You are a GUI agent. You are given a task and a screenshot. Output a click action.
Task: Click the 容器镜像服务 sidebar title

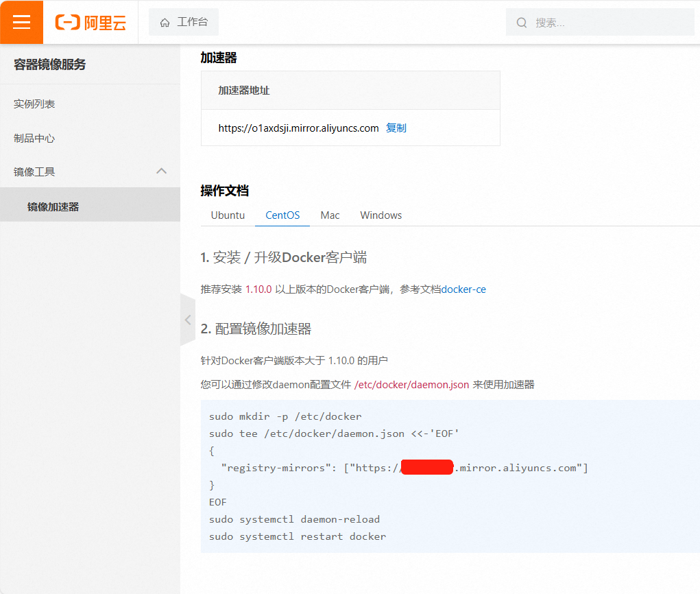coord(49,64)
